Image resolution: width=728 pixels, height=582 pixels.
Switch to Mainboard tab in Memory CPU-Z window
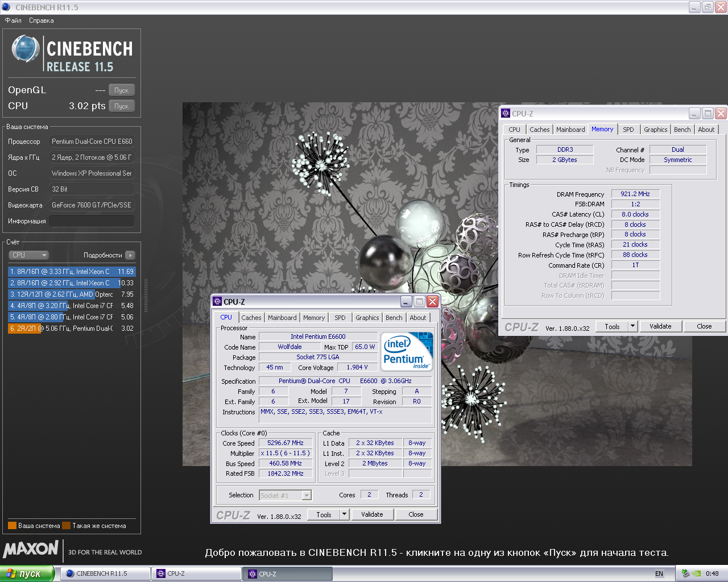[x=570, y=130]
